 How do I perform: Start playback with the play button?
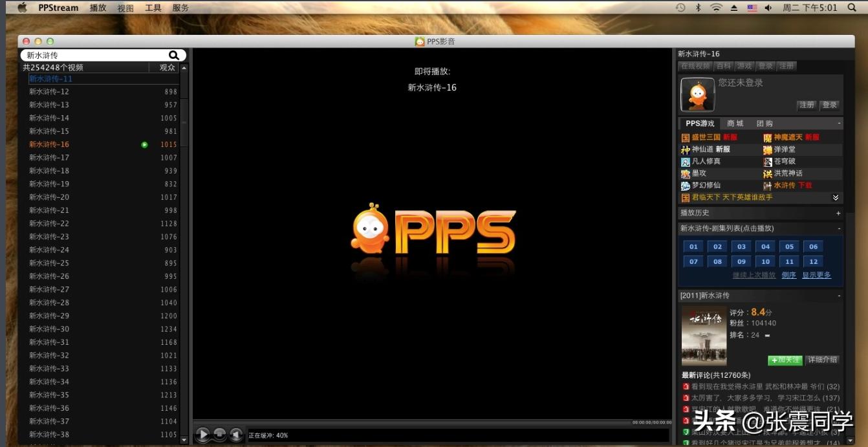(x=202, y=435)
